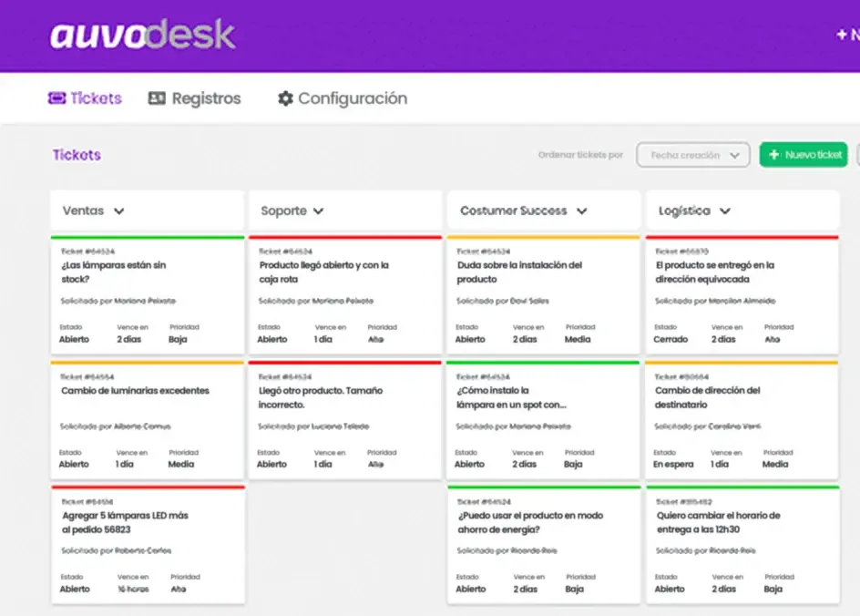The width and height of the screenshot is (860, 616).
Task: Open ticket ¿Cómo instalo la lámpara en un spot
Action: pyautogui.click(x=543, y=420)
